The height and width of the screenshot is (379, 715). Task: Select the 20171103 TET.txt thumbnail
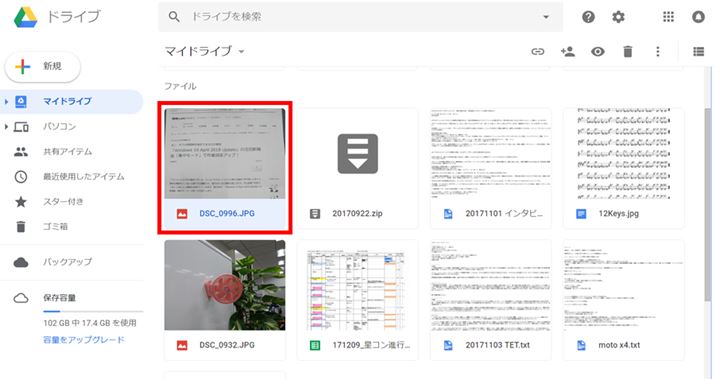(x=491, y=285)
